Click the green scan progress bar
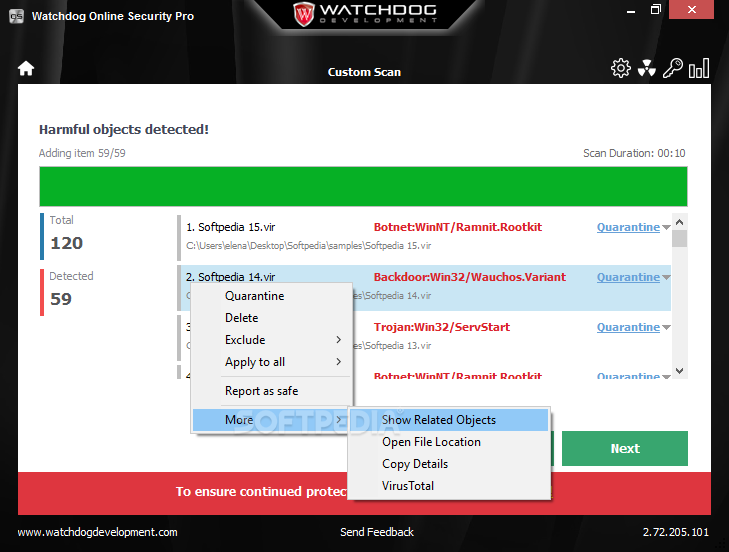The width and height of the screenshot is (729, 552). pos(363,186)
